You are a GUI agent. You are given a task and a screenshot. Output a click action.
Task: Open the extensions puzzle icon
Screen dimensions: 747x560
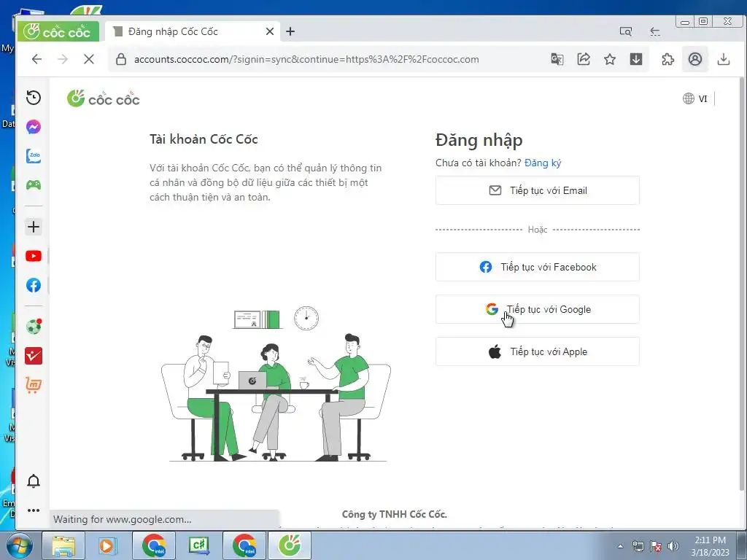click(668, 59)
